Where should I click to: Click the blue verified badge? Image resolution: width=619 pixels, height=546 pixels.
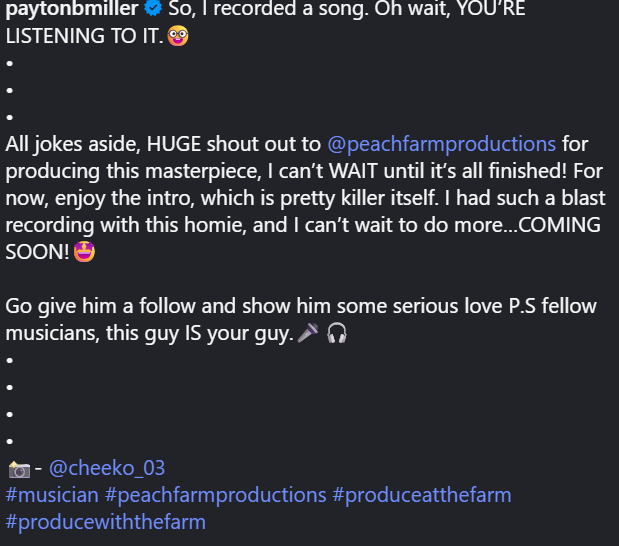pos(153,9)
